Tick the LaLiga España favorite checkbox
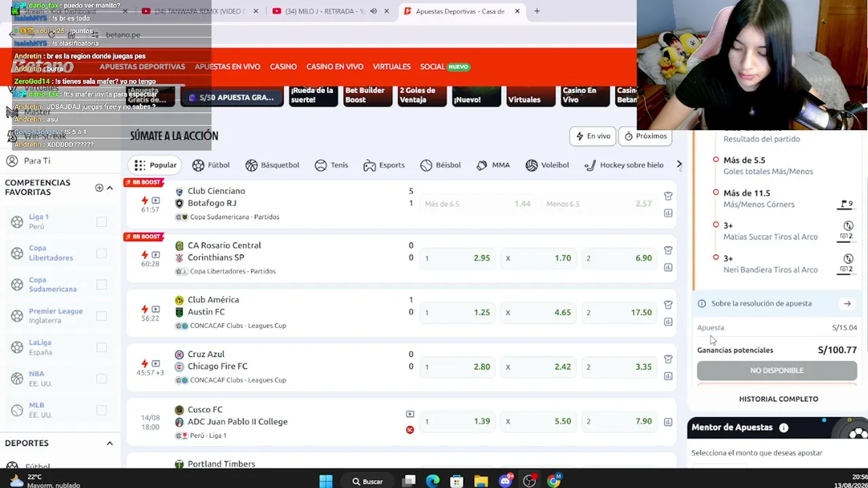Image resolution: width=868 pixels, height=488 pixels. (101, 347)
